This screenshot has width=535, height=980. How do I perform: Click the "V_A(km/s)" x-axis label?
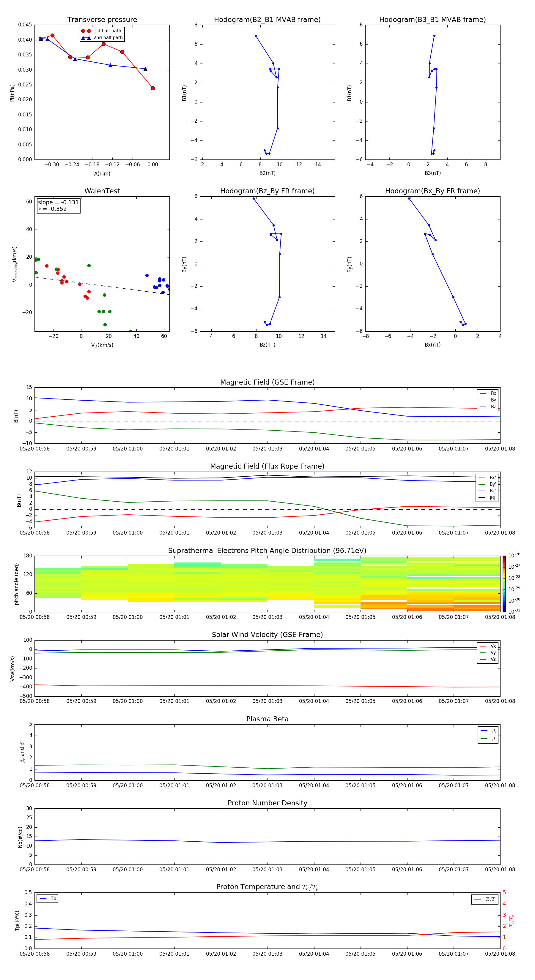coord(102,345)
